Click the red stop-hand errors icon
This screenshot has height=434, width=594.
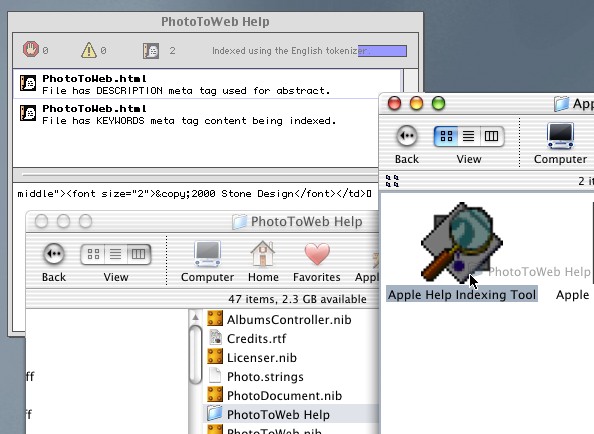click(x=31, y=50)
